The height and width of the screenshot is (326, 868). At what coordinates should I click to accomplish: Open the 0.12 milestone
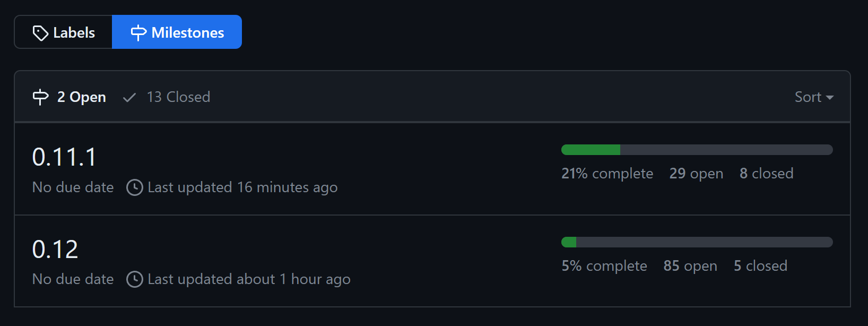(x=55, y=250)
